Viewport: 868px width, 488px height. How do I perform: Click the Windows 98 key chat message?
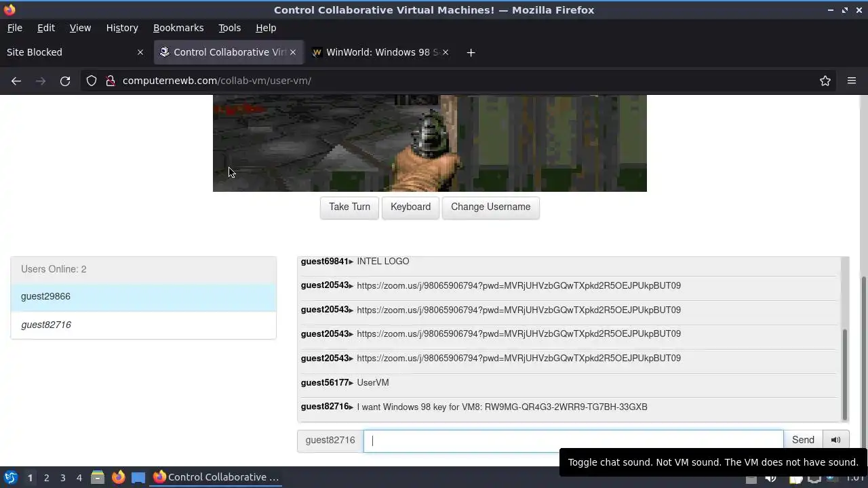pyautogui.click(x=502, y=407)
